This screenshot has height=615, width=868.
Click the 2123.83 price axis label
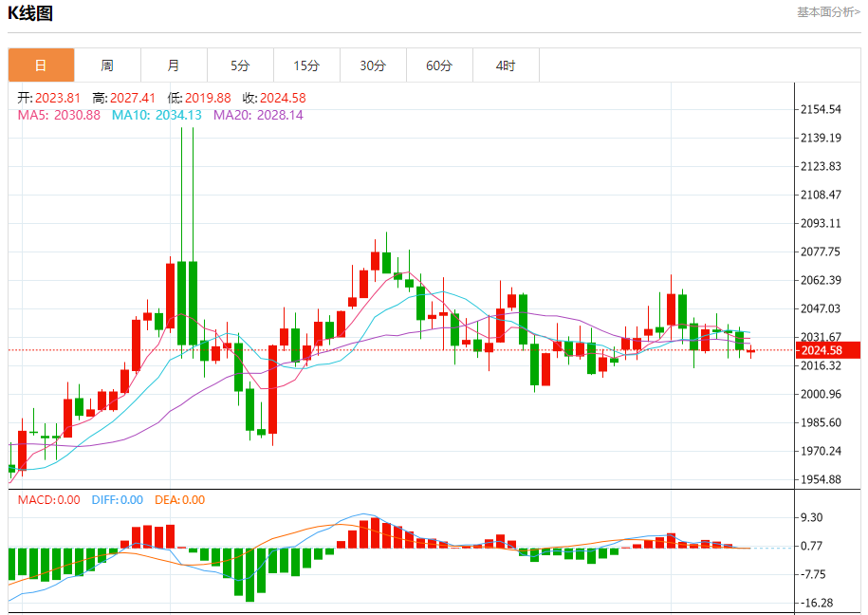[x=821, y=166]
